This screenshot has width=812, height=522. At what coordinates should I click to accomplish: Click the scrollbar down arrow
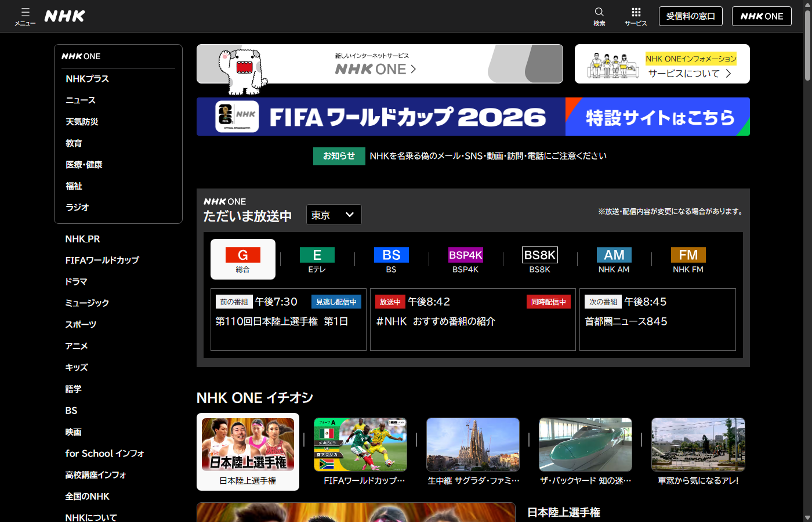click(x=807, y=517)
